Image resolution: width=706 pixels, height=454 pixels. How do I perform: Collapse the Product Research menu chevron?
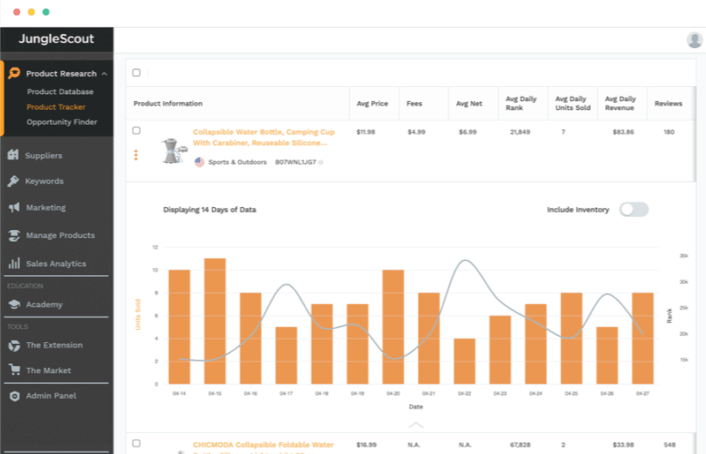[105, 74]
